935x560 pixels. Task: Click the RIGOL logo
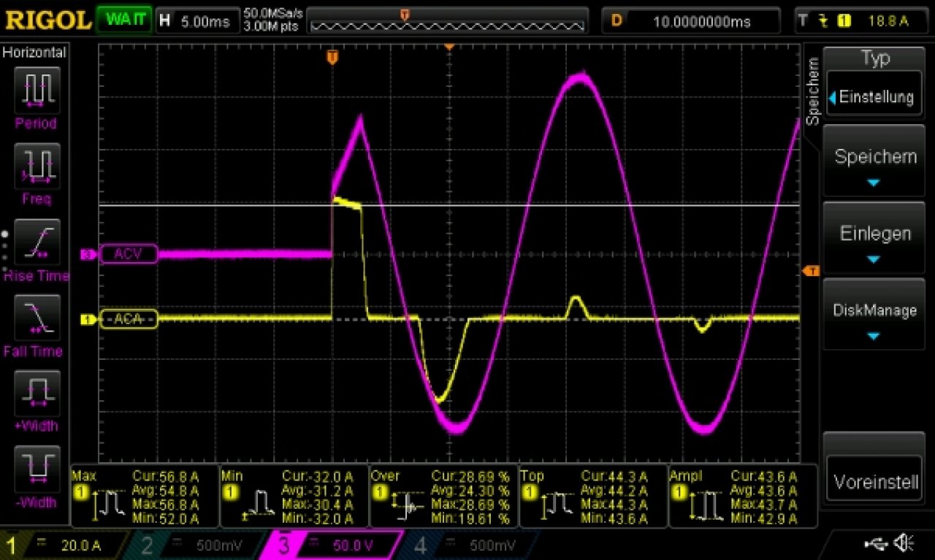click(x=48, y=20)
